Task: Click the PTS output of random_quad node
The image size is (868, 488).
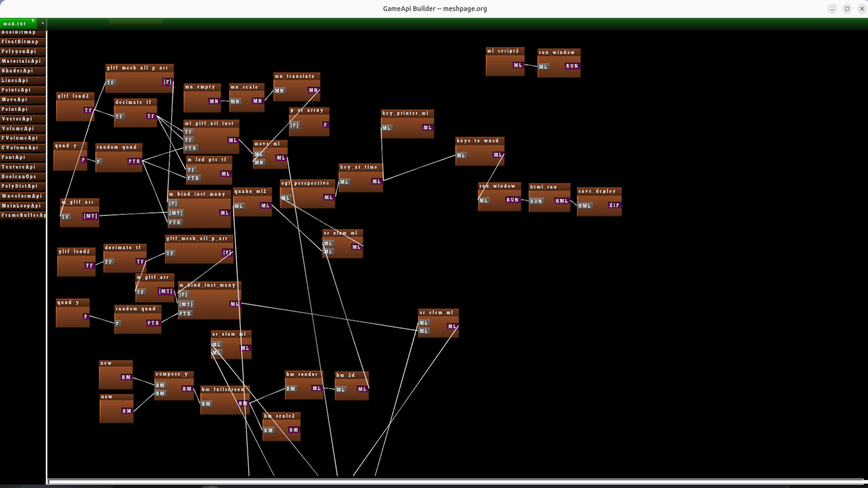Action: [134, 161]
